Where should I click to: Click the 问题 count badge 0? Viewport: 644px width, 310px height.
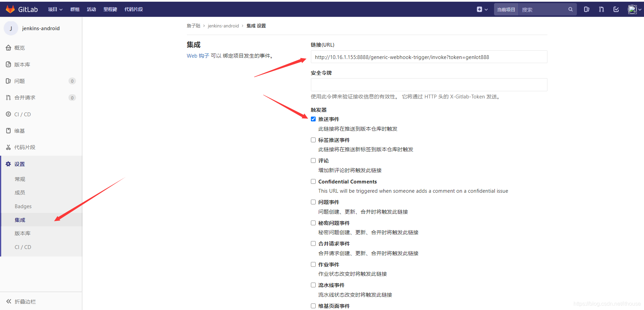[x=72, y=81]
